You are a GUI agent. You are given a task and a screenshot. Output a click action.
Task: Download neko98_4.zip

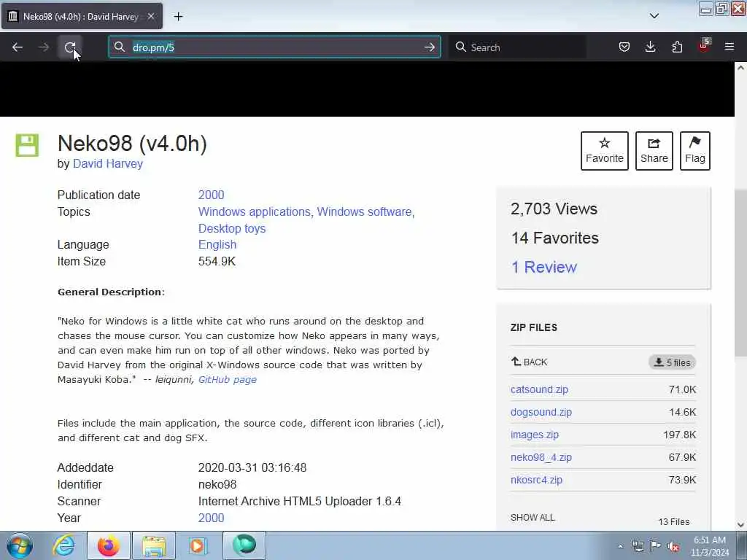click(541, 457)
